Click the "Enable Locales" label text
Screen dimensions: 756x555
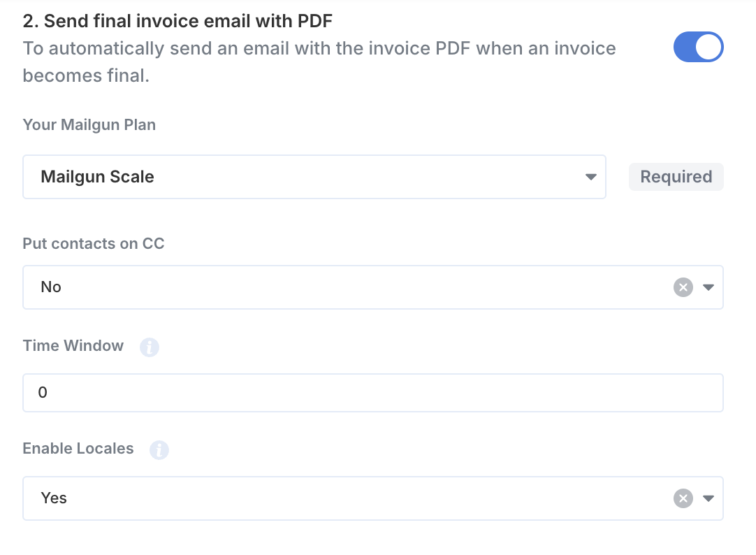78,449
